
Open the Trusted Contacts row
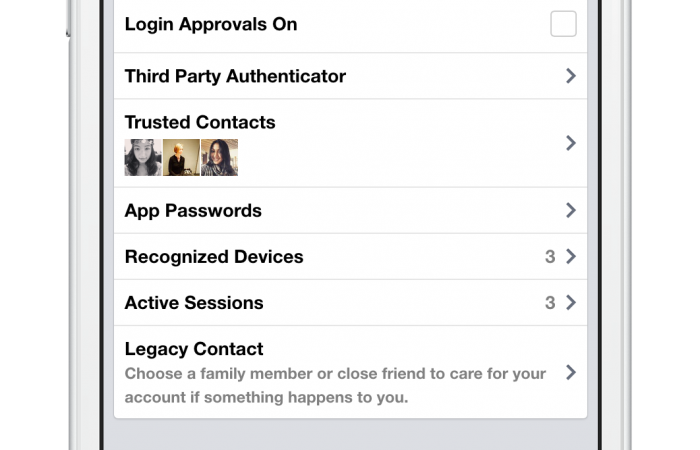click(x=200, y=122)
